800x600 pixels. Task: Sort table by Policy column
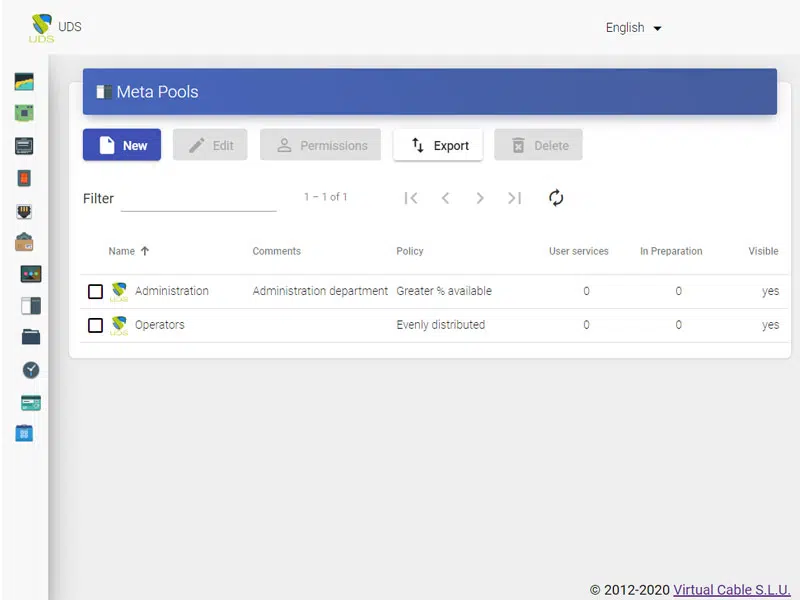tap(410, 251)
